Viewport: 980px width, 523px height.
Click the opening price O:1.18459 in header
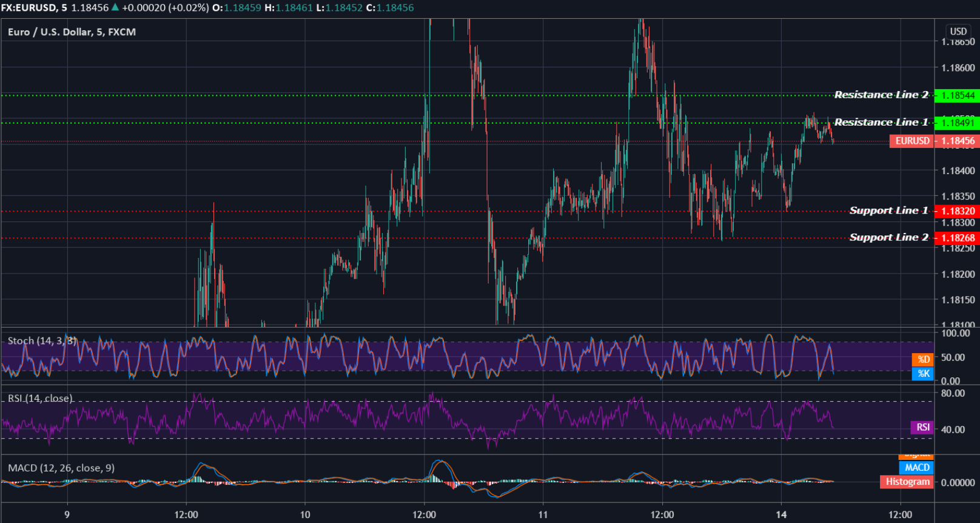237,8
